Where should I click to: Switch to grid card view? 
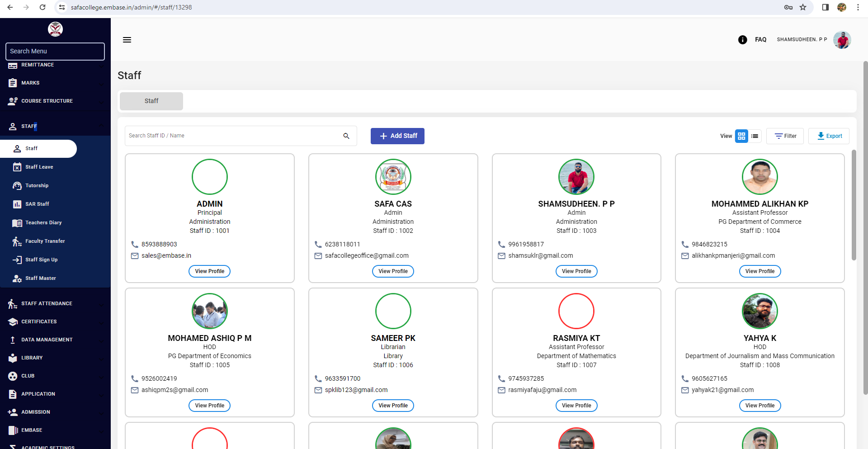click(x=741, y=136)
